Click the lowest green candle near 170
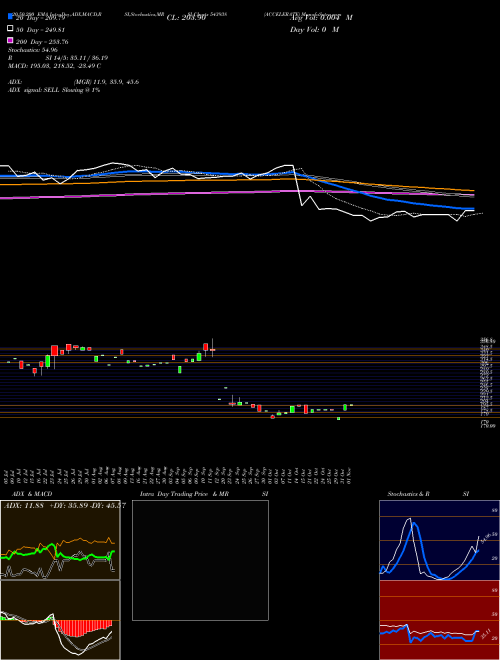Viewport: 500px width, 660px height. click(x=338, y=418)
